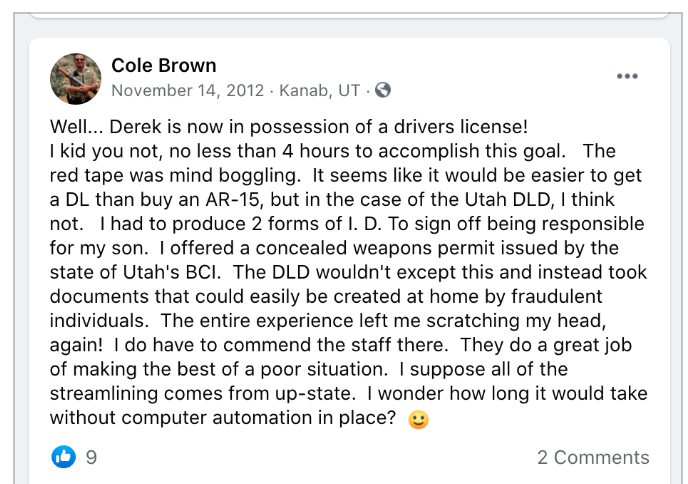View the 2 Comments on the post
The image size is (688, 484).
592,457
